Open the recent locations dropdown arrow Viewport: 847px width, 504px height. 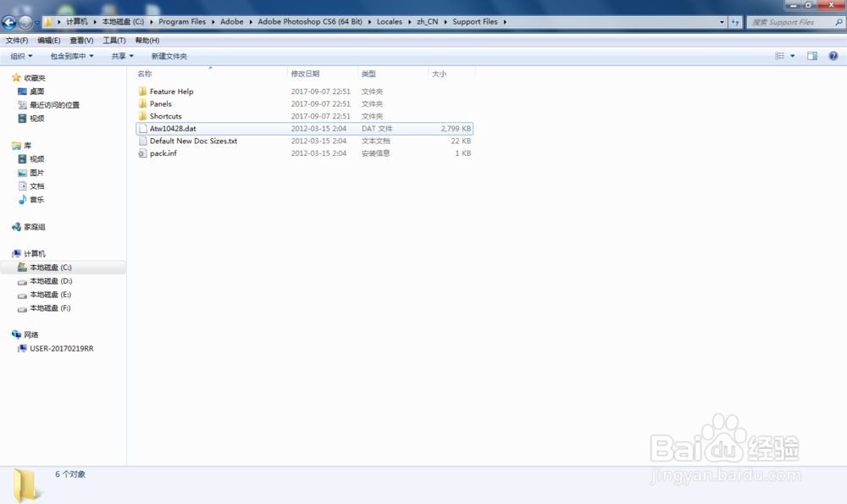[x=36, y=23]
